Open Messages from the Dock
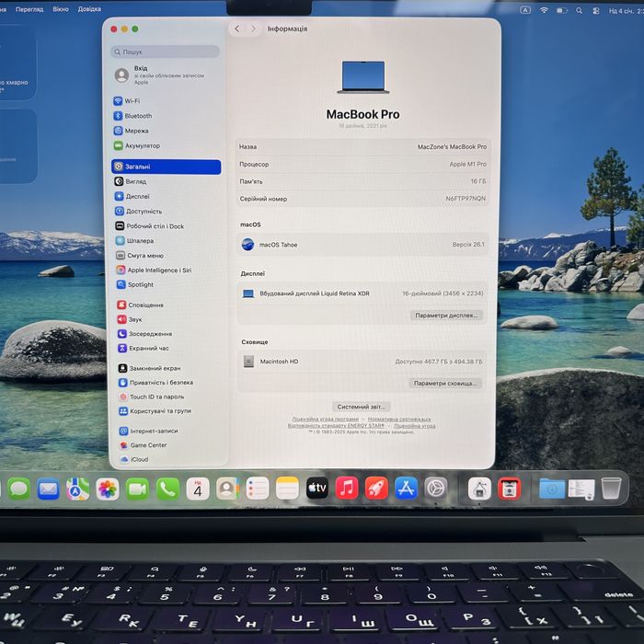The height and width of the screenshot is (644, 644). pyautogui.click(x=19, y=489)
